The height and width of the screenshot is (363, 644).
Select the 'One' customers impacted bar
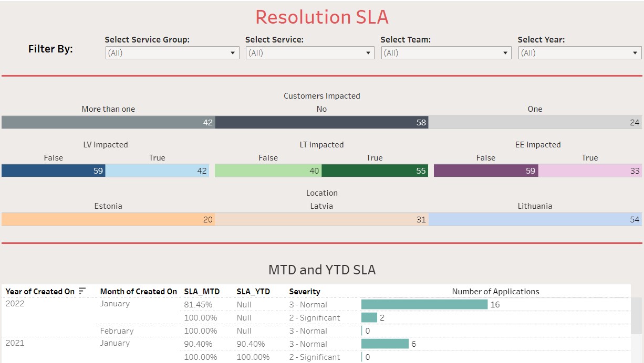[535, 122]
